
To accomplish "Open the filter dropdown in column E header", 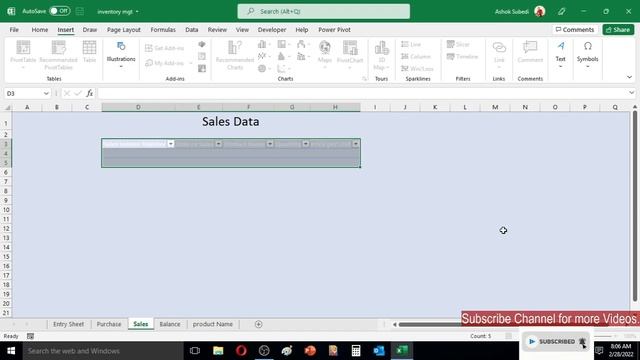I will [x=218, y=144].
